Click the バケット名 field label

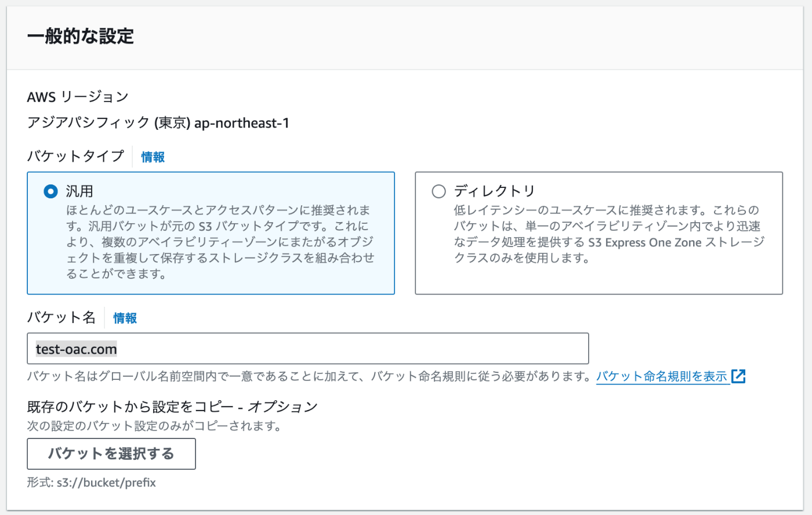(x=61, y=317)
